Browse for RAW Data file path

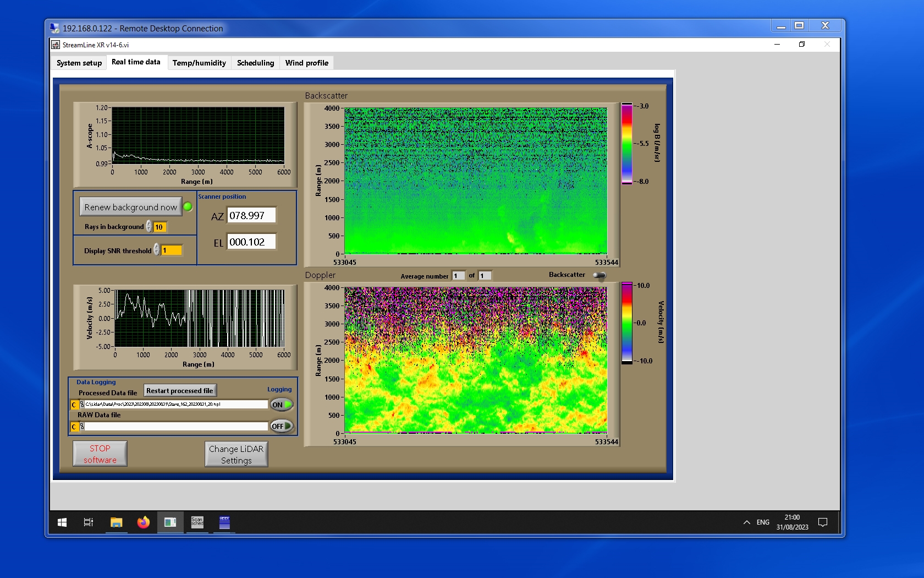point(82,427)
